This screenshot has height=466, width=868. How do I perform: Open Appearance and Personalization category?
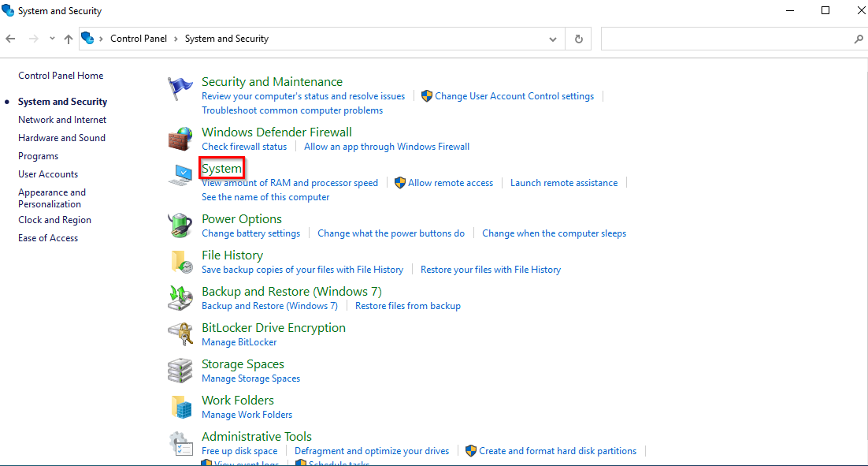pyautogui.click(x=52, y=198)
